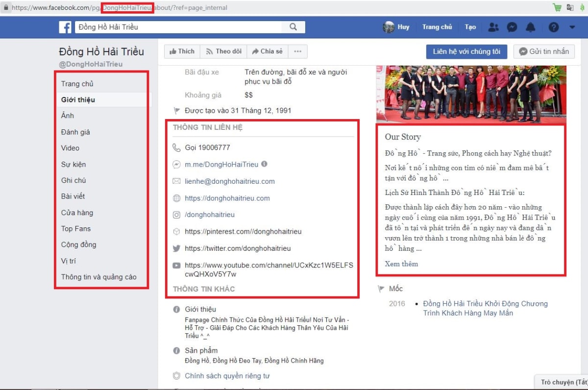Viewport: 588px width, 390px height.
Task: Open Messenger icon in top bar
Action: (512, 27)
